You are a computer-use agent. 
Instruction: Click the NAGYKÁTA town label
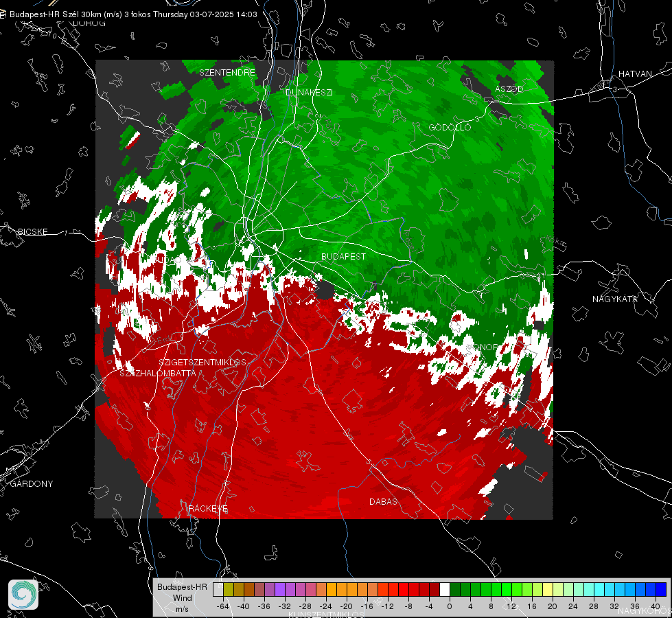(614, 299)
